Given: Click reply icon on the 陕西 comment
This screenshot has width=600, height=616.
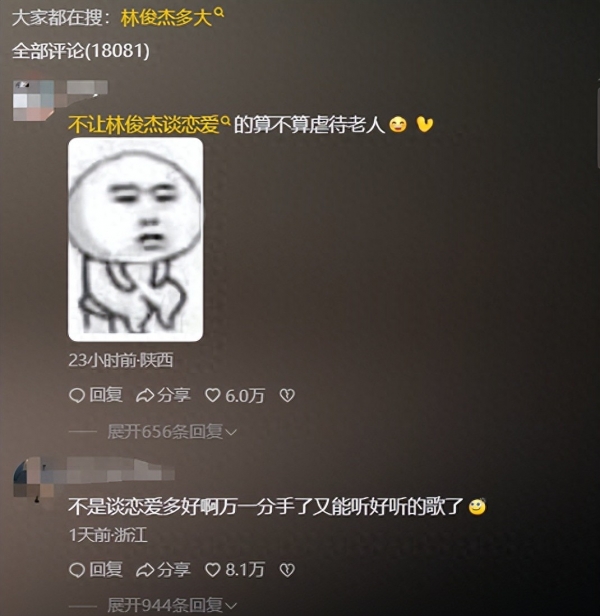Looking at the screenshot, I should (77, 395).
